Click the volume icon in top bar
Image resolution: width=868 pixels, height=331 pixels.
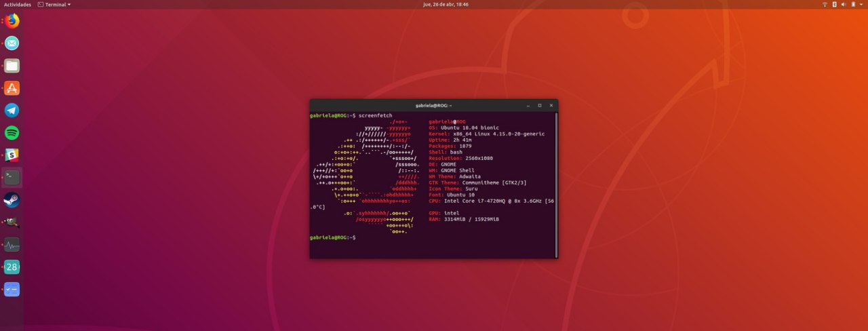[844, 4]
